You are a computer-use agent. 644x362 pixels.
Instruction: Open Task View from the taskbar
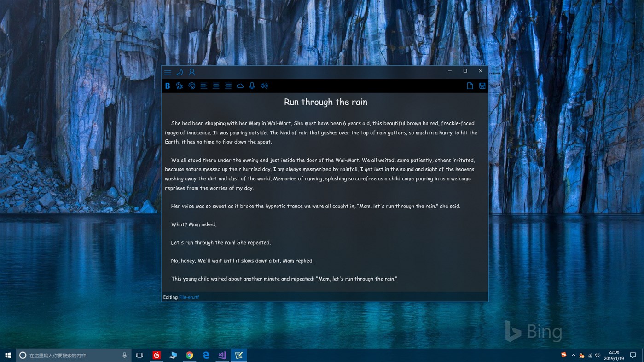(139, 355)
